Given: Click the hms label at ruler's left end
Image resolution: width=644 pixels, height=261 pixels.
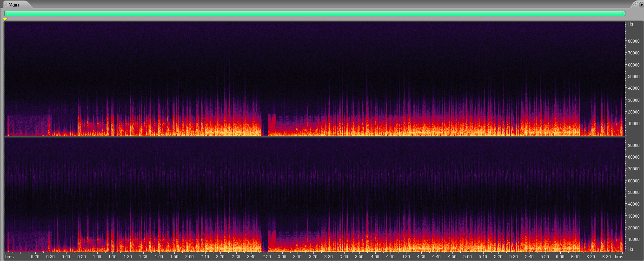Looking at the screenshot, I should [9, 256].
